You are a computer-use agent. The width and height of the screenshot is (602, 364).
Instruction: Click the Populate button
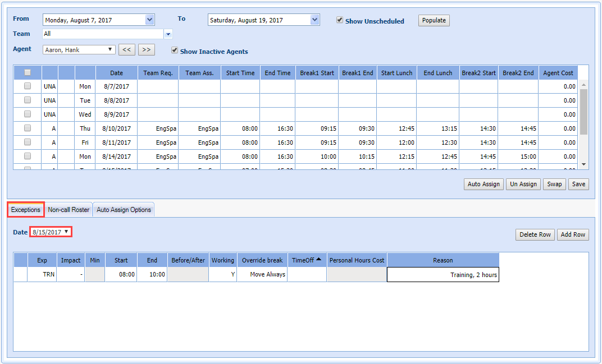434,20
